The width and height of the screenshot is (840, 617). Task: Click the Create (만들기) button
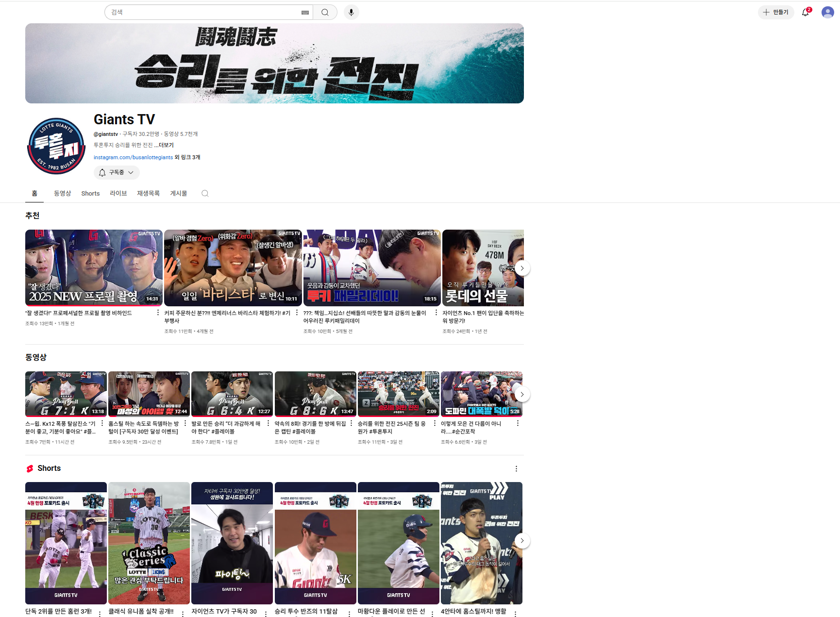click(x=775, y=13)
